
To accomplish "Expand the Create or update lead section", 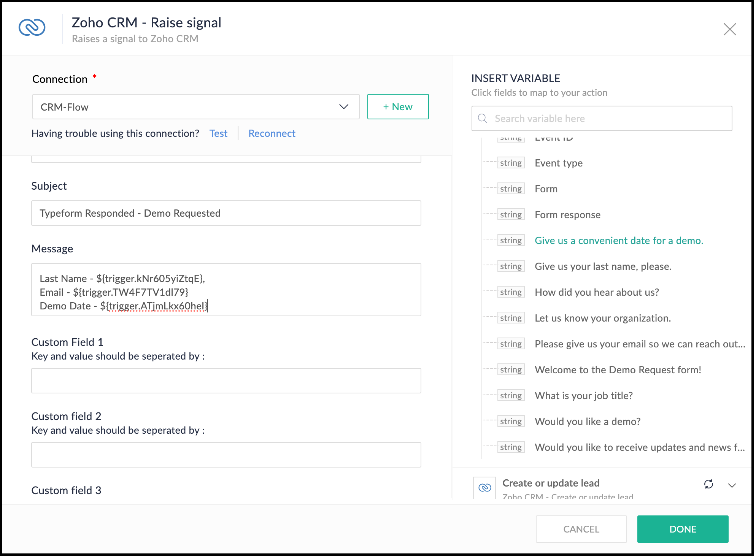I will (732, 485).
